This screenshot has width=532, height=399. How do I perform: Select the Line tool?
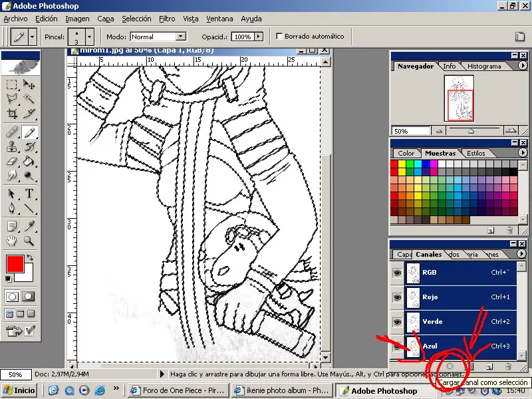(29, 208)
